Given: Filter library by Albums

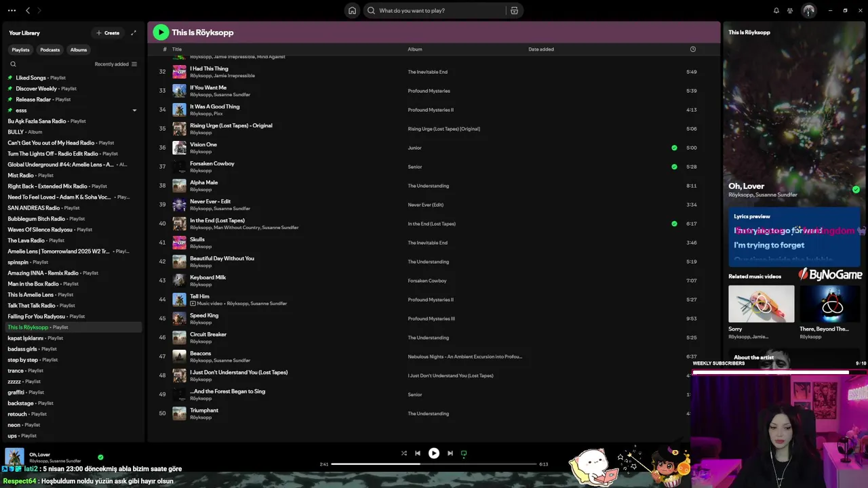Looking at the screenshot, I should pos(79,49).
